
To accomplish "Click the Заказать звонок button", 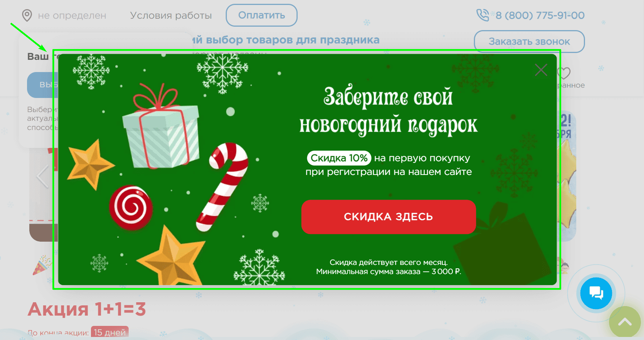I will [x=529, y=42].
